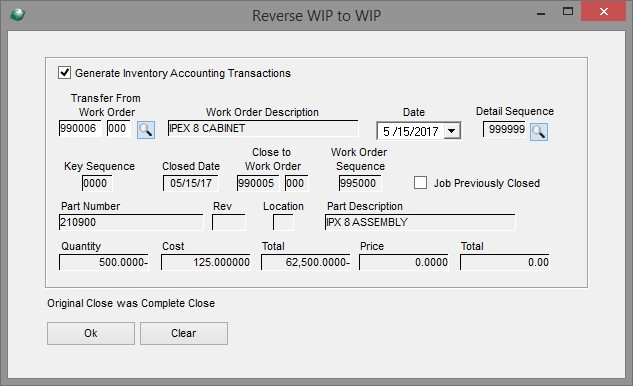Select the Part Number 210900 field
The width and height of the screenshot is (633, 386).
click(x=131, y=222)
